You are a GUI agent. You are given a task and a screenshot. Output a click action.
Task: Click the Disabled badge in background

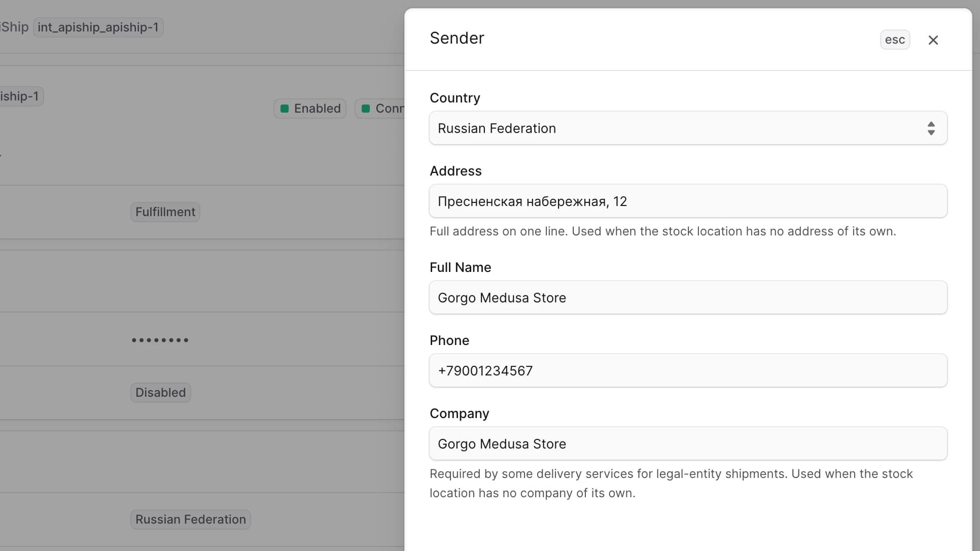coord(161,393)
